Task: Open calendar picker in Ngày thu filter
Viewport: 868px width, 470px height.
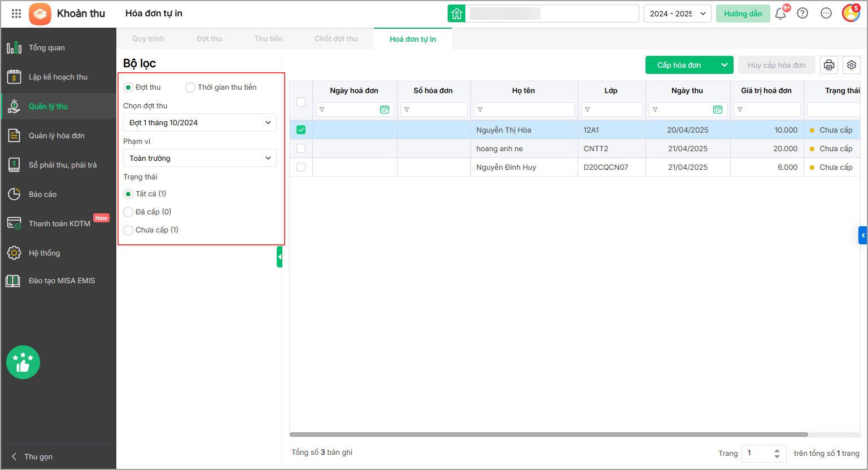Action: click(718, 109)
